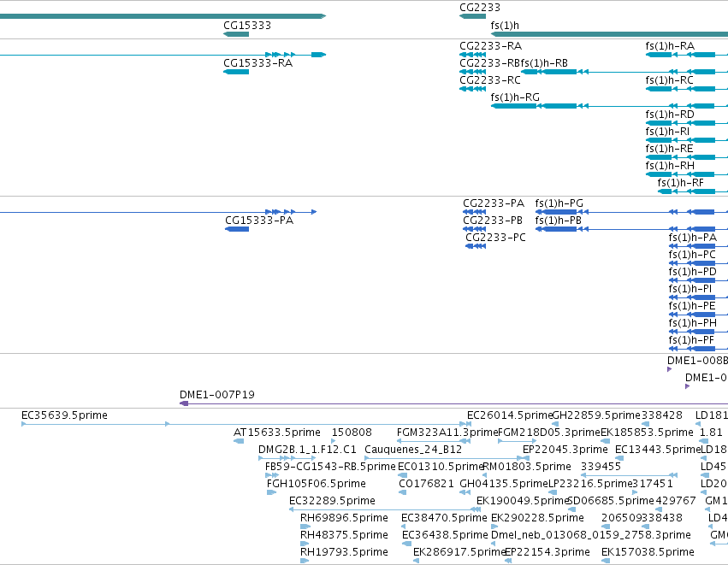This screenshot has height=565, width=728.
Task: Select the EP22154.3prime EST label
Action: point(547,552)
